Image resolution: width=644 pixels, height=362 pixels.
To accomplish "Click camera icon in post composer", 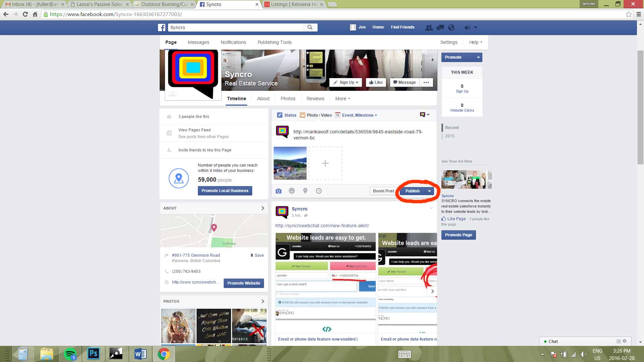I will pos(278,191).
